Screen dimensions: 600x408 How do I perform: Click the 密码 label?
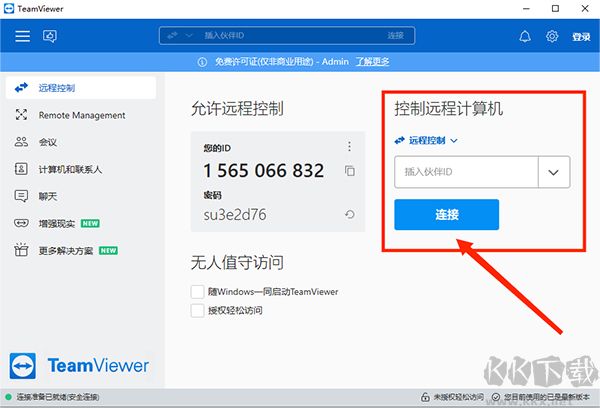pyautogui.click(x=212, y=195)
